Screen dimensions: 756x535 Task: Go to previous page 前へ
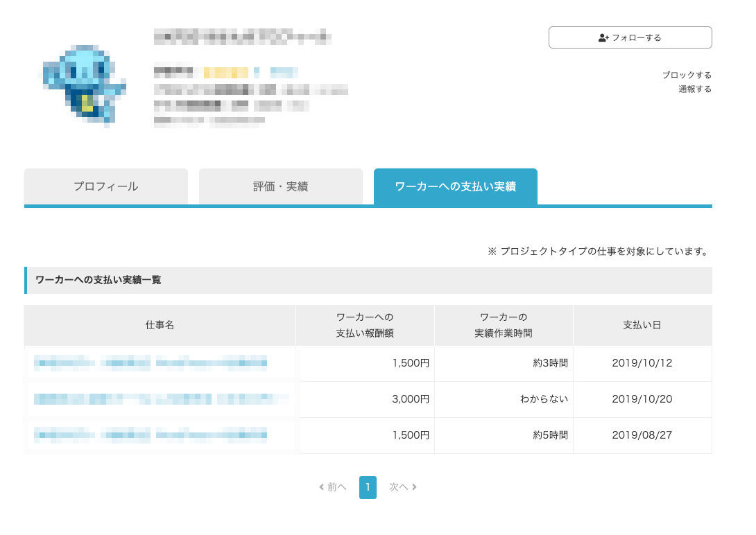333,487
